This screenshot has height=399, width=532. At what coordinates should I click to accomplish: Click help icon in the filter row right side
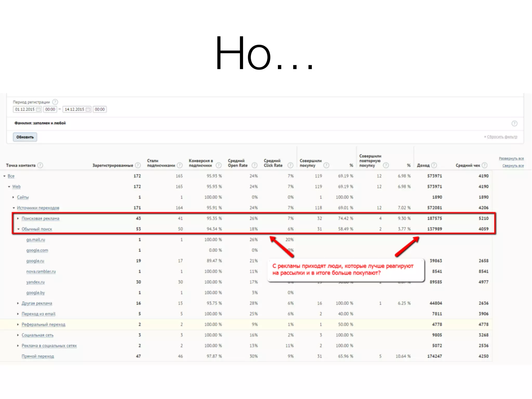pos(514,124)
